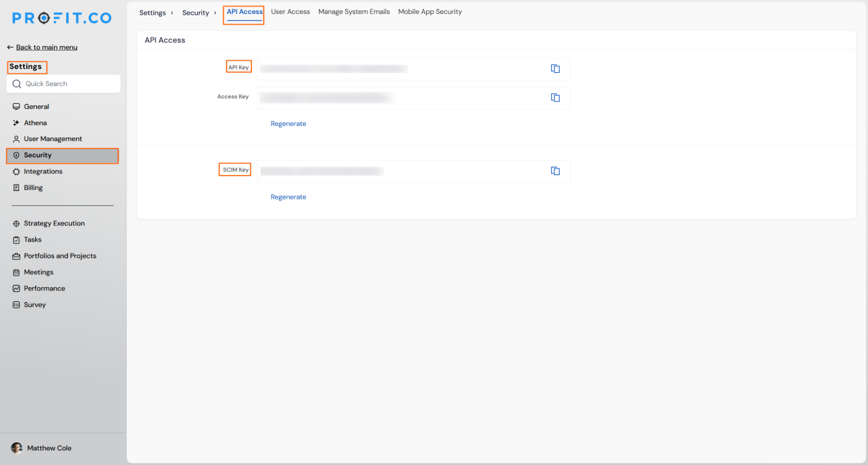The height and width of the screenshot is (465, 868).
Task: Click the General monitor icon in sidebar
Action: pos(16,106)
